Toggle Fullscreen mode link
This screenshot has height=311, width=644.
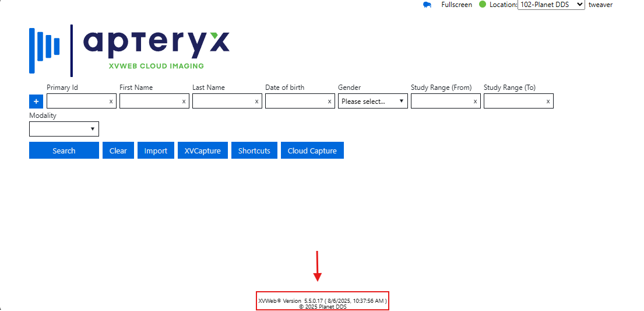(457, 5)
